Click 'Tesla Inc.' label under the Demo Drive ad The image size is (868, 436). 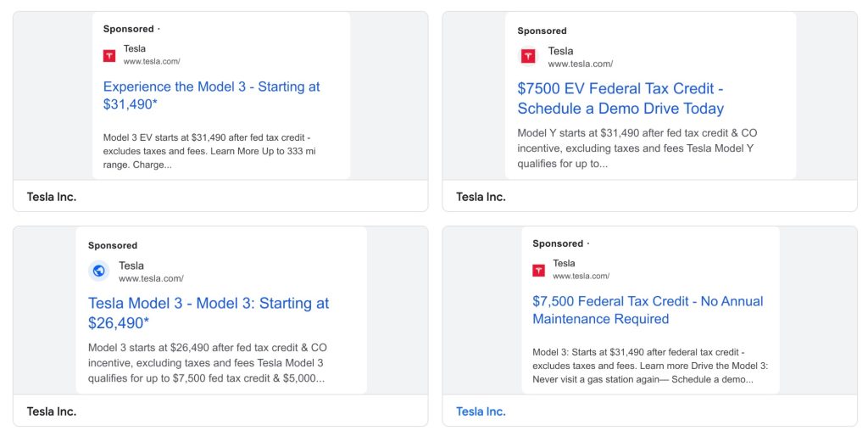[481, 197]
